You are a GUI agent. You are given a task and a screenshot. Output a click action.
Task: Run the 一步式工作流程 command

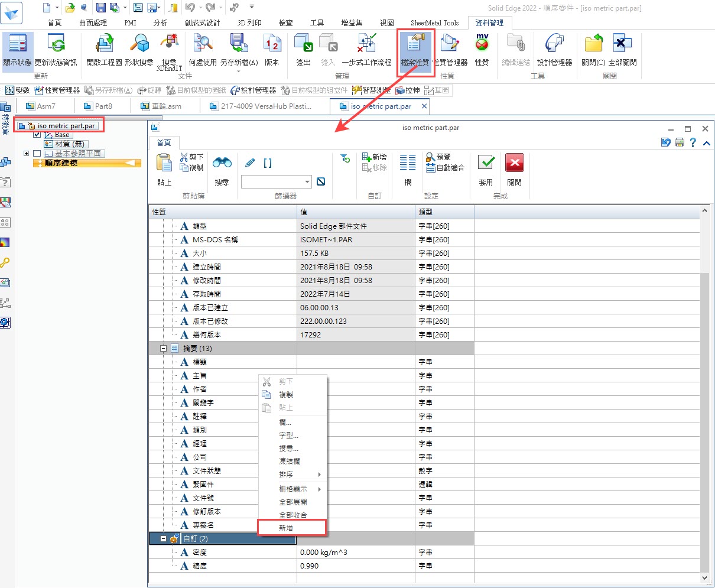366,50
